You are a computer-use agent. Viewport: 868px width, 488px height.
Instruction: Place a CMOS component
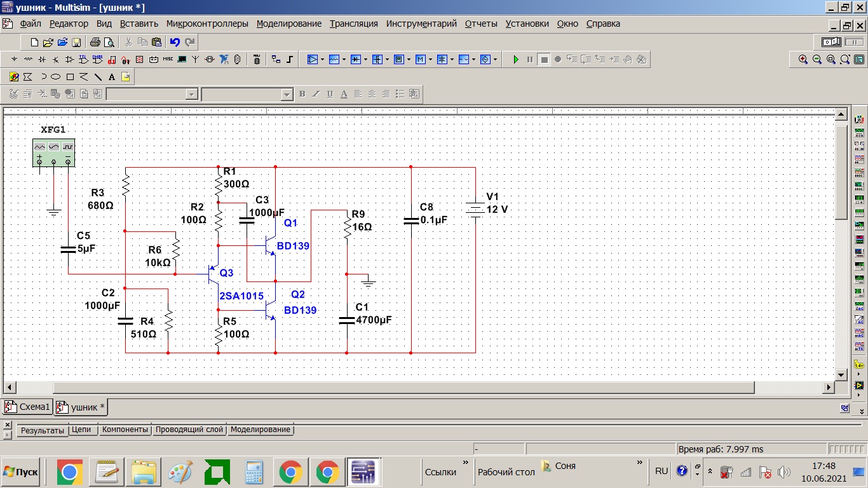coord(98,59)
